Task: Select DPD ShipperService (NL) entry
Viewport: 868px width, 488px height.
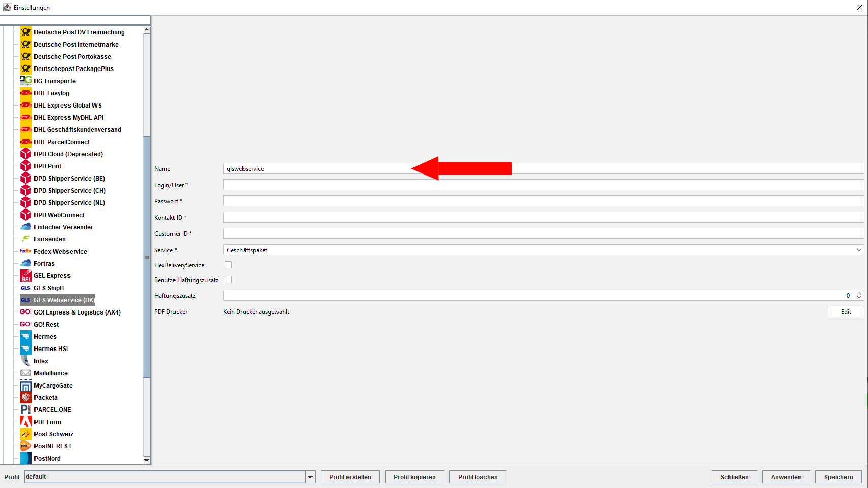Action: [70, 202]
